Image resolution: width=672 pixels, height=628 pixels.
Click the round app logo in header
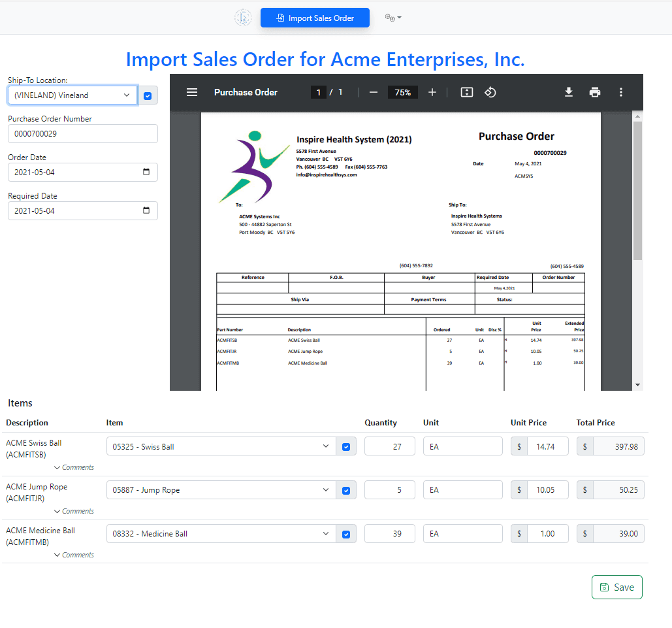tap(243, 18)
